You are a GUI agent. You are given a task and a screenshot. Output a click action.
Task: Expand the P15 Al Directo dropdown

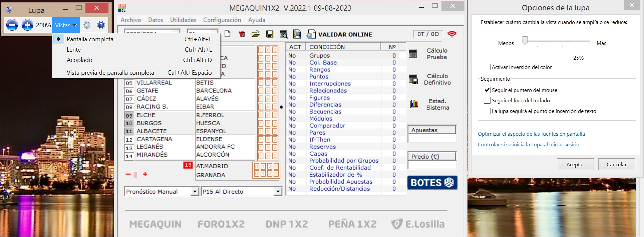278,191
